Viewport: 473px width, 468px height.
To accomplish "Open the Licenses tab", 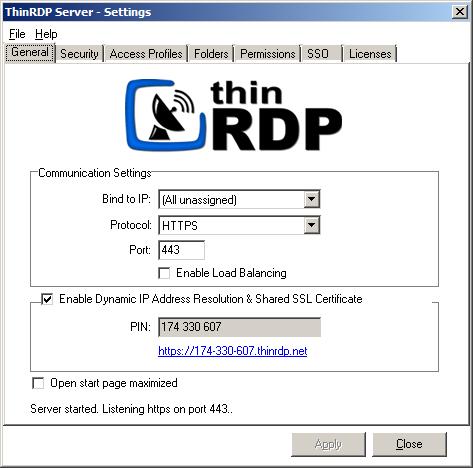I will point(370,54).
